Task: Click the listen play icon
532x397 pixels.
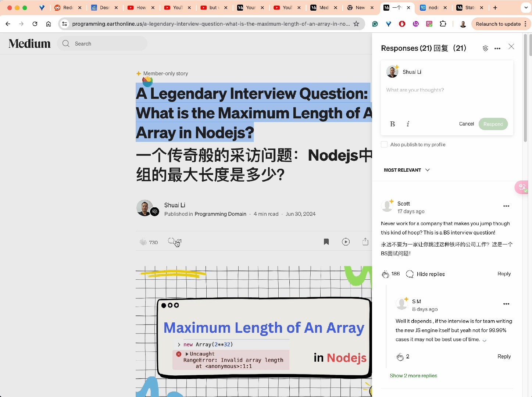Action: 346,242
